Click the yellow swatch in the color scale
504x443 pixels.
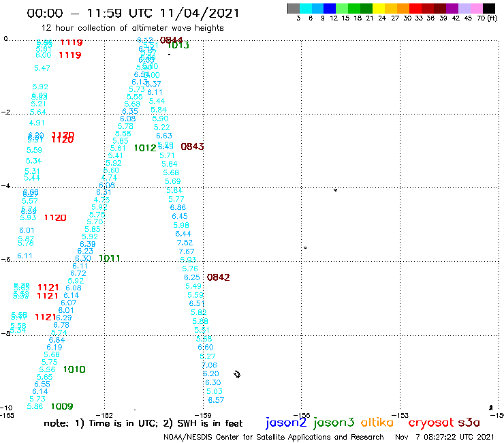[379, 8]
